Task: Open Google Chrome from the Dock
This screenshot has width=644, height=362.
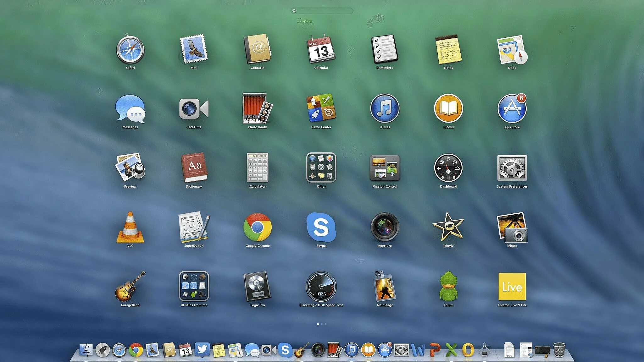Action: (136, 350)
